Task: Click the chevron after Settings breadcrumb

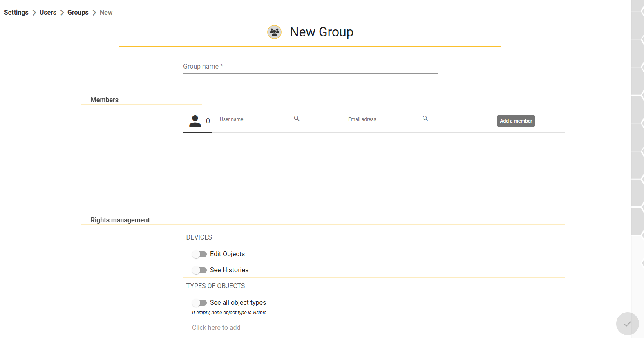Action: click(x=34, y=13)
